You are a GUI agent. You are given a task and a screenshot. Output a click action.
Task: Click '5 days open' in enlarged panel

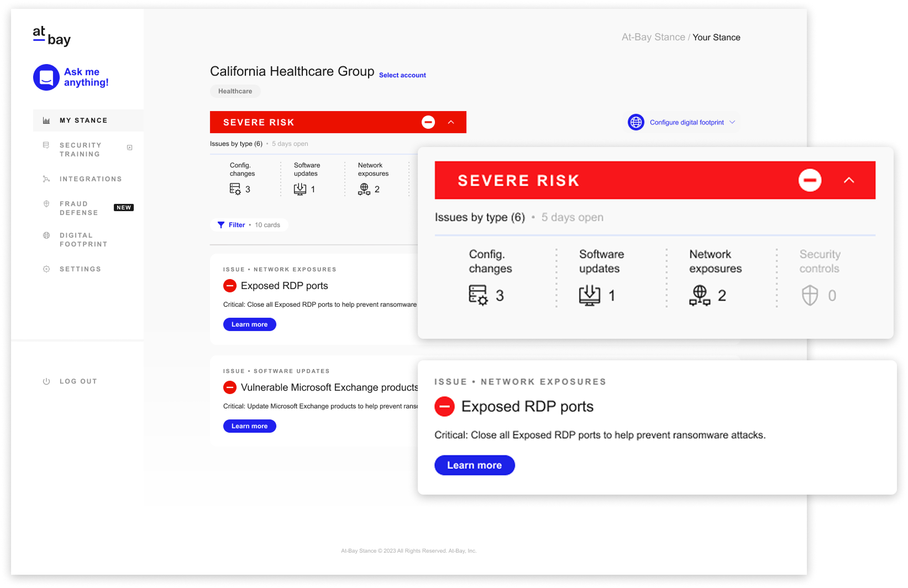(573, 217)
